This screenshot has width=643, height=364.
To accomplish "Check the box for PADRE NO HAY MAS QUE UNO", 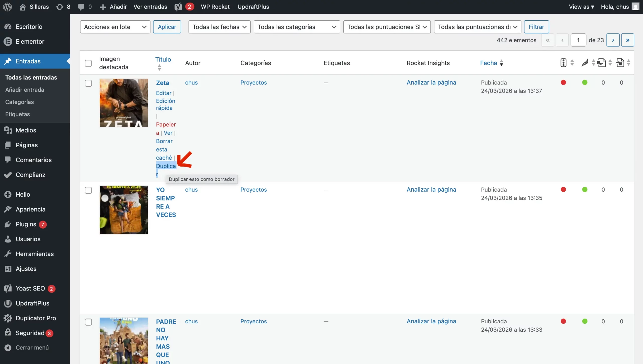I will pyautogui.click(x=88, y=322).
